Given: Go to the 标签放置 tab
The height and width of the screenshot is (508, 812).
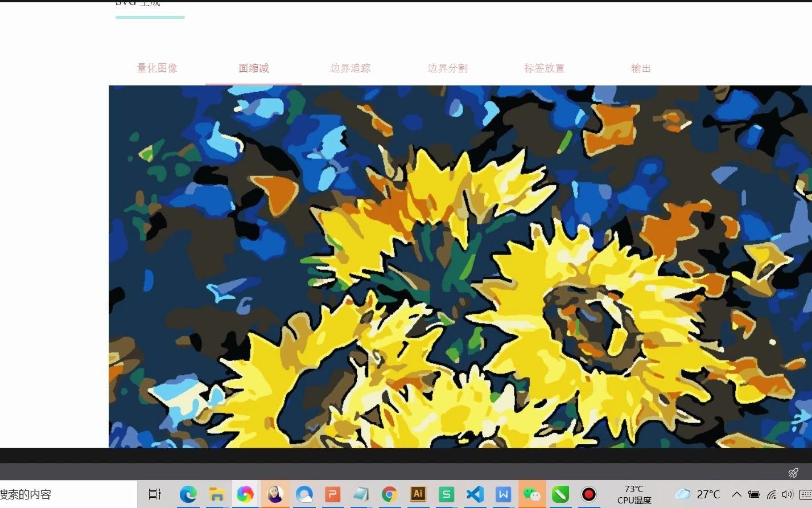Looking at the screenshot, I should click(x=544, y=68).
